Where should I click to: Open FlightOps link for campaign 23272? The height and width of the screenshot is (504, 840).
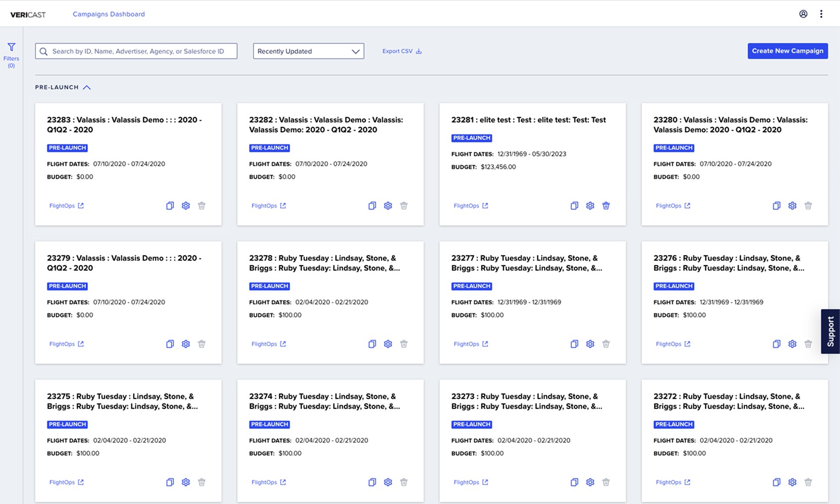(x=673, y=482)
